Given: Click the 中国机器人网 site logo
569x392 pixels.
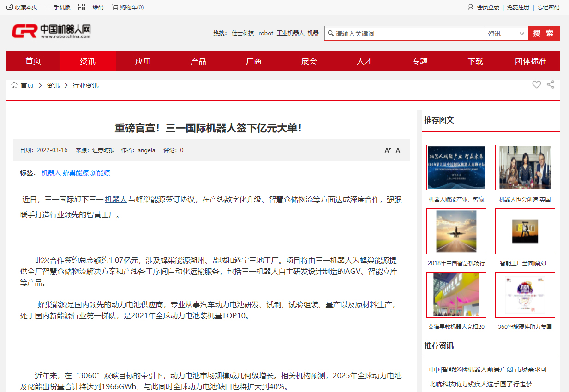Looking at the screenshot, I should pyautogui.click(x=51, y=31).
